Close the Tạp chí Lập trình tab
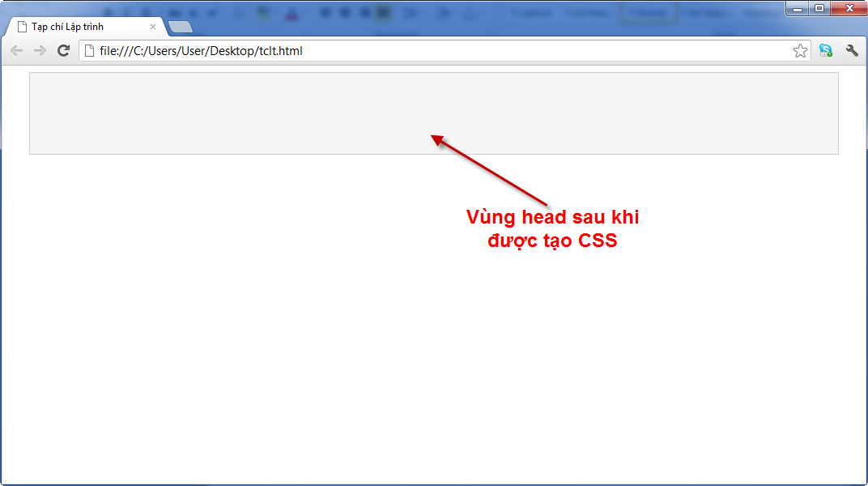The image size is (868, 486). pyautogui.click(x=153, y=27)
